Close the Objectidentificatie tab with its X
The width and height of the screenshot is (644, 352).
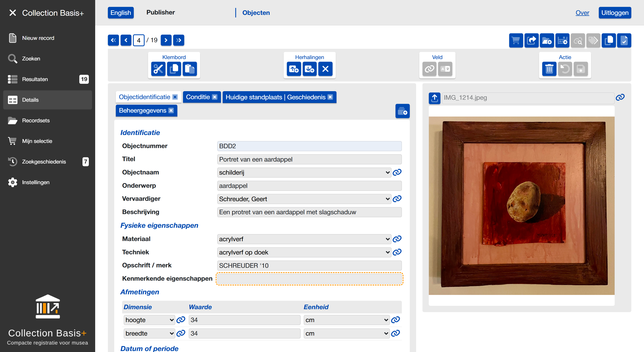coord(175,97)
